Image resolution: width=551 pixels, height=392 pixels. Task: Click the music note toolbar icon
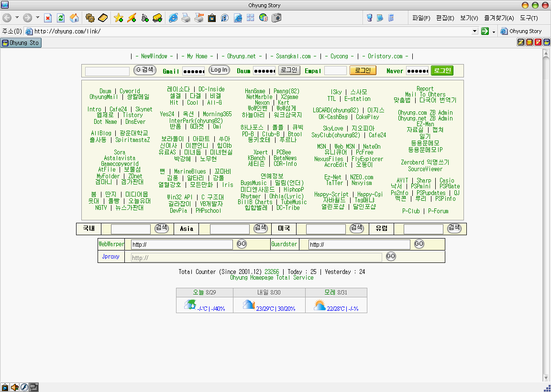click(225, 18)
